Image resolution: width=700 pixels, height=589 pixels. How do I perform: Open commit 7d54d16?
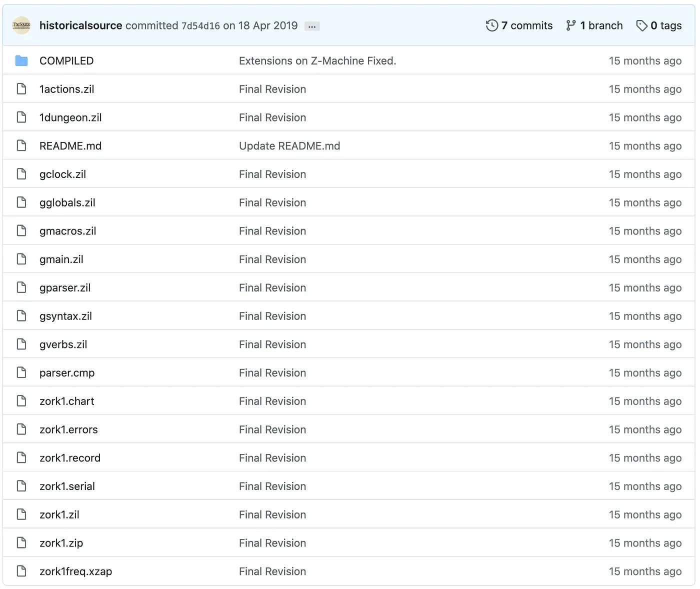(x=200, y=26)
